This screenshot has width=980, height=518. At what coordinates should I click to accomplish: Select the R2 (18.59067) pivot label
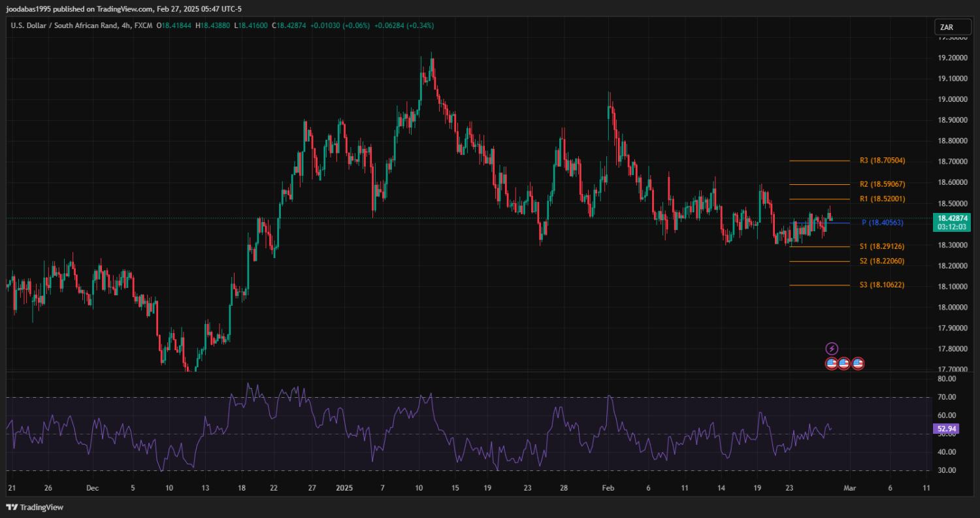point(882,184)
